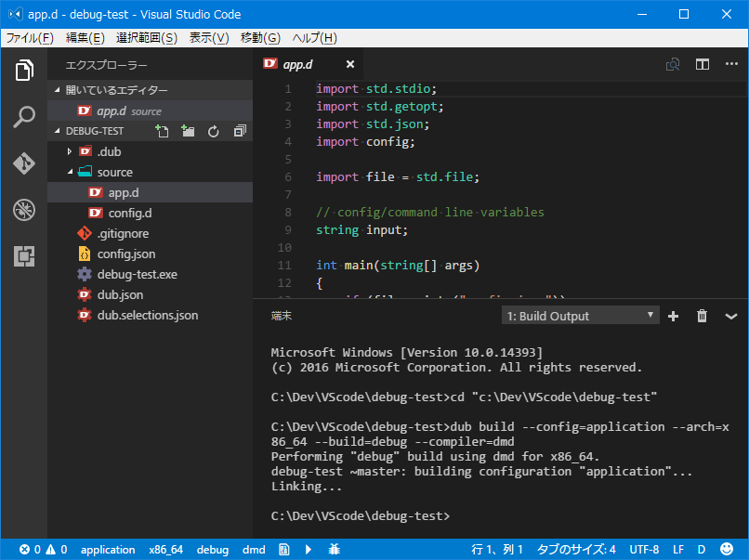The height and width of the screenshot is (560, 749).
Task: Open dub.selections.json in the explorer
Action: (x=151, y=315)
